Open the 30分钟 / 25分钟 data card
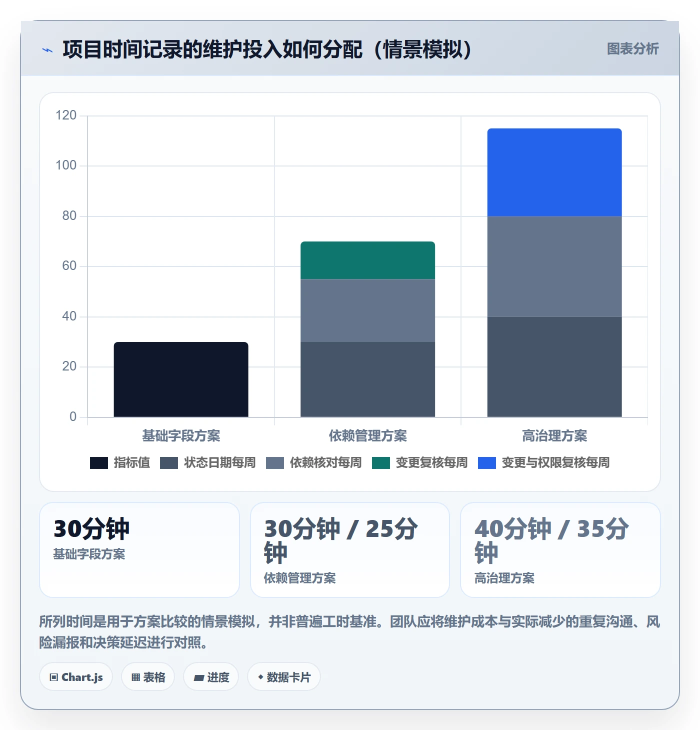This screenshot has height=730, width=700. [350, 550]
